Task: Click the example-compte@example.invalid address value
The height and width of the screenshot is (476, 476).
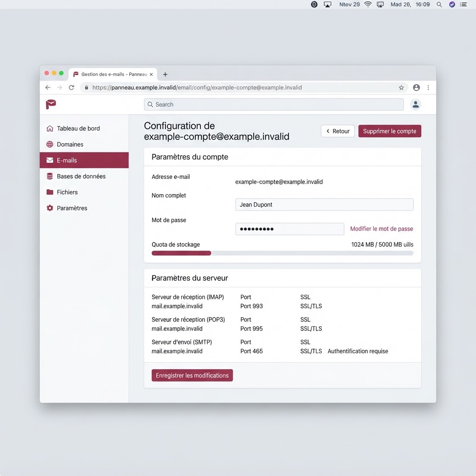Action: pos(279,182)
